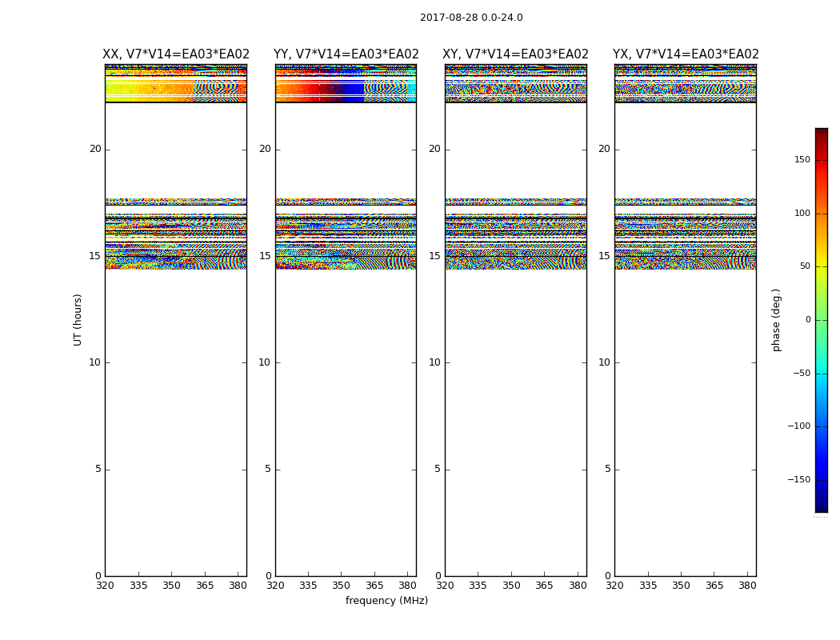Screen dimensions: 840x640
Task: Click colorbar tick label 100
Action: (x=802, y=213)
